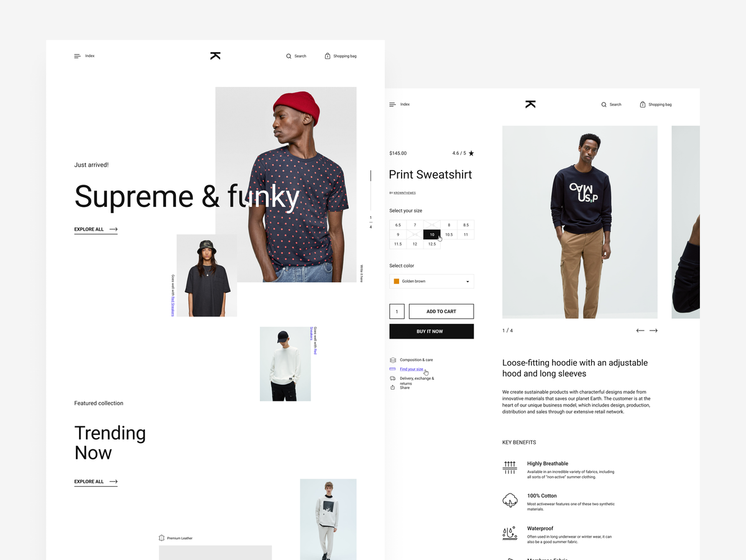Image resolution: width=746 pixels, height=560 pixels.
Task: Click the ADD TO CART button
Action: click(441, 311)
